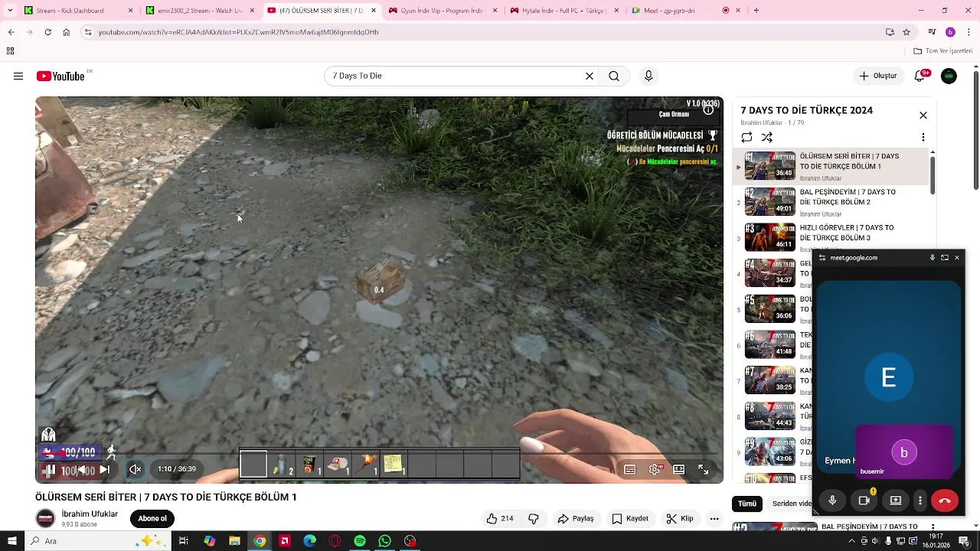Image resolution: width=980 pixels, height=551 pixels.
Task: Open the Chrome three-dot menu
Action: [969, 32]
